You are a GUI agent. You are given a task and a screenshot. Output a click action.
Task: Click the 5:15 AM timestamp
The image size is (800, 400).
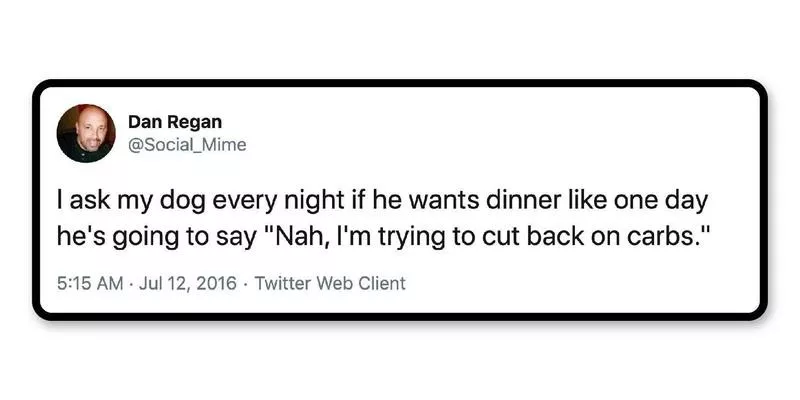pos(90,283)
